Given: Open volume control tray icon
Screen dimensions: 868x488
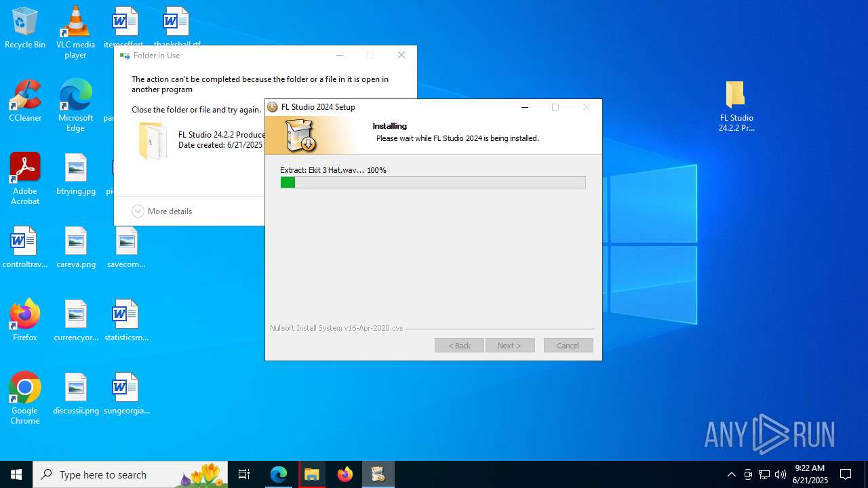Looking at the screenshot, I should point(781,474).
